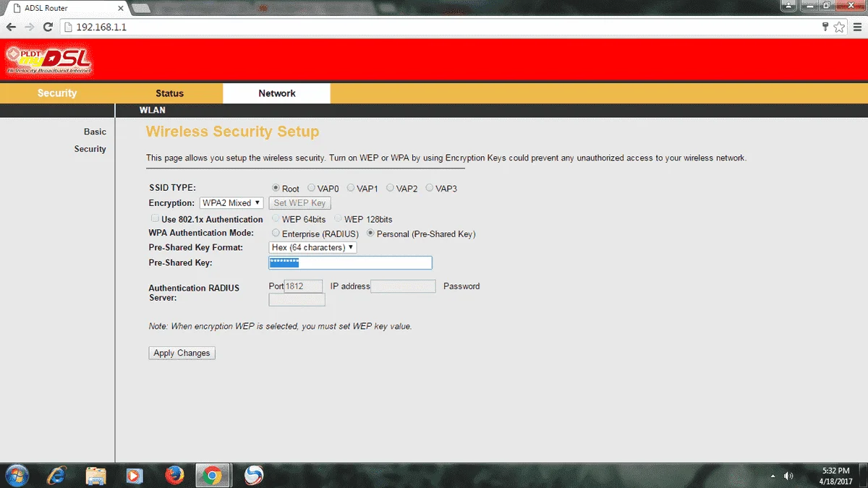The width and height of the screenshot is (868, 488).
Task: Open the Windows Start menu
Action: (x=16, y=475)
